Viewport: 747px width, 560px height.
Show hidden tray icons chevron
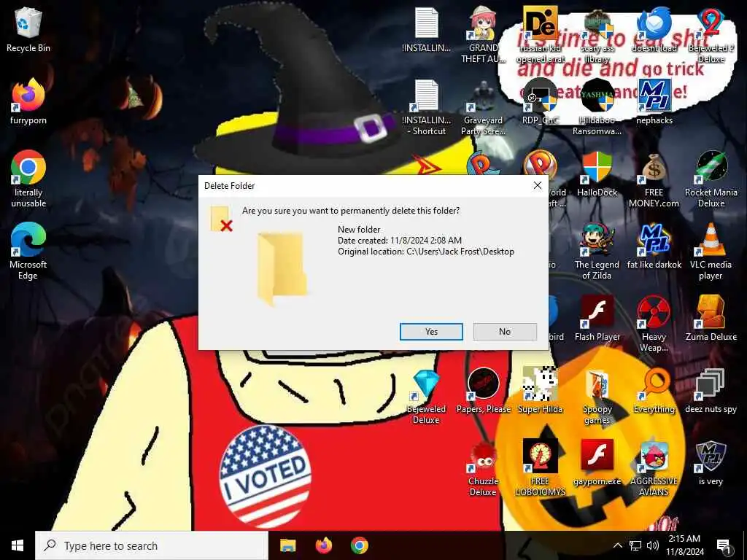pos(617,545)
